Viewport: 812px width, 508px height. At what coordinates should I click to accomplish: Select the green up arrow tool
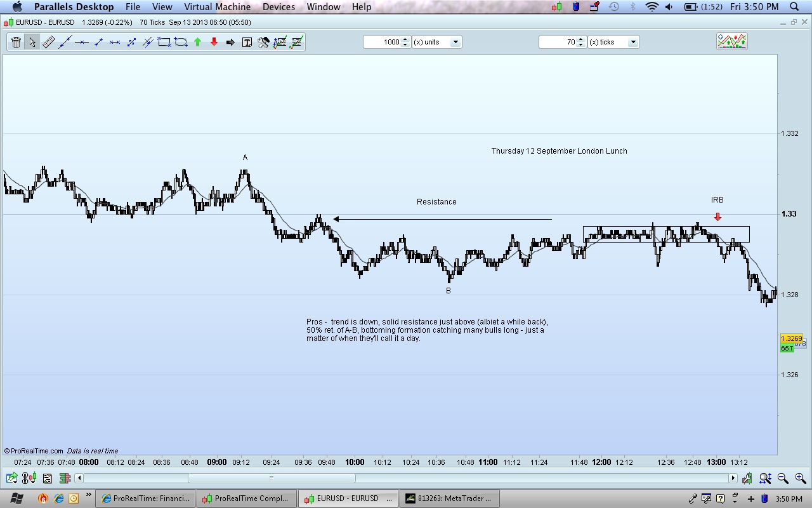pyautogui.click(x=197, y=42)
